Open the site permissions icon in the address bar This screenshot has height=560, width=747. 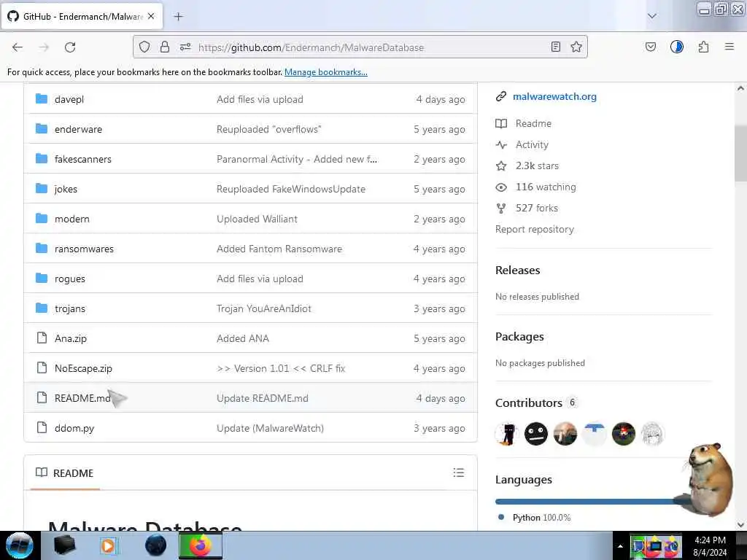pyautogui.click(x=185, y=47)
